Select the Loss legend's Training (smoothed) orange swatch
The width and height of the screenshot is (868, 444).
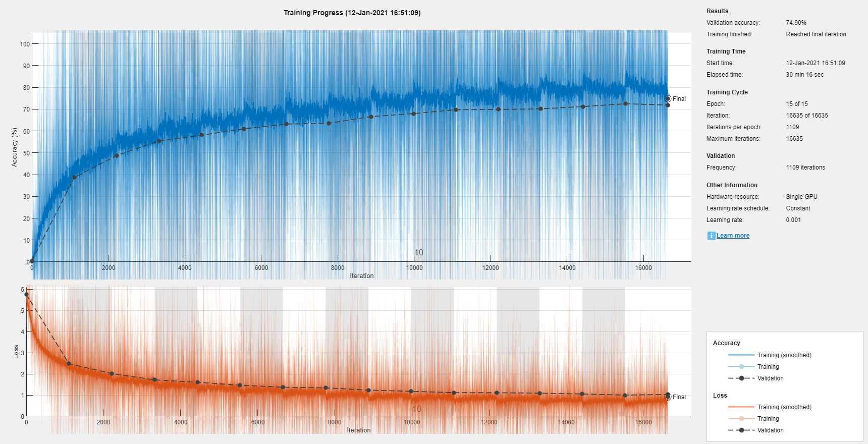pos(741,407)
